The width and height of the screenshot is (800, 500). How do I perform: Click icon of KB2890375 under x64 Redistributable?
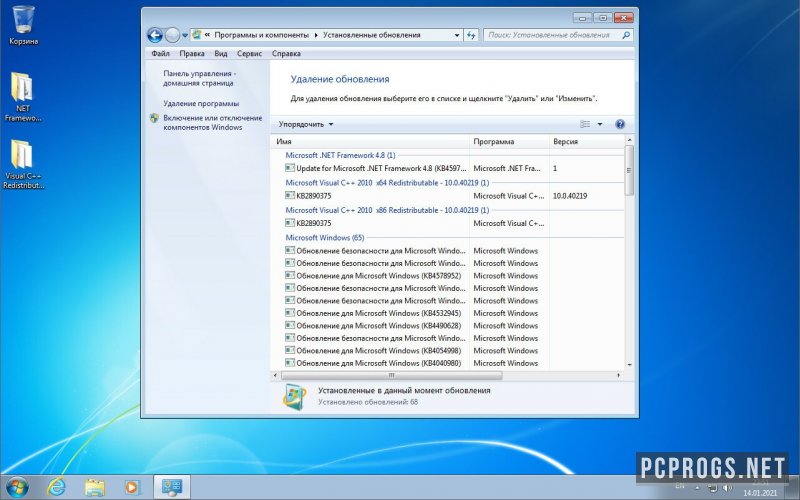tap(290, 195)
